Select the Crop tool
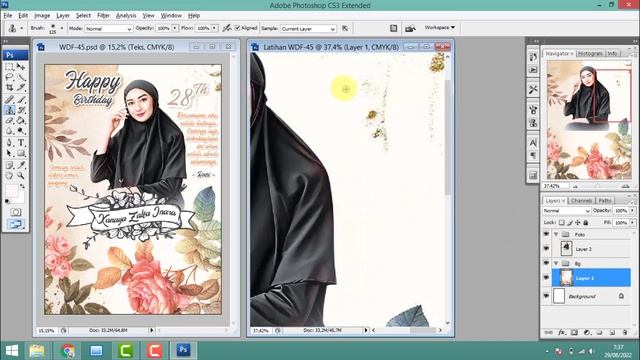Viewport: 640px width, 360px height. click(9, 88)
